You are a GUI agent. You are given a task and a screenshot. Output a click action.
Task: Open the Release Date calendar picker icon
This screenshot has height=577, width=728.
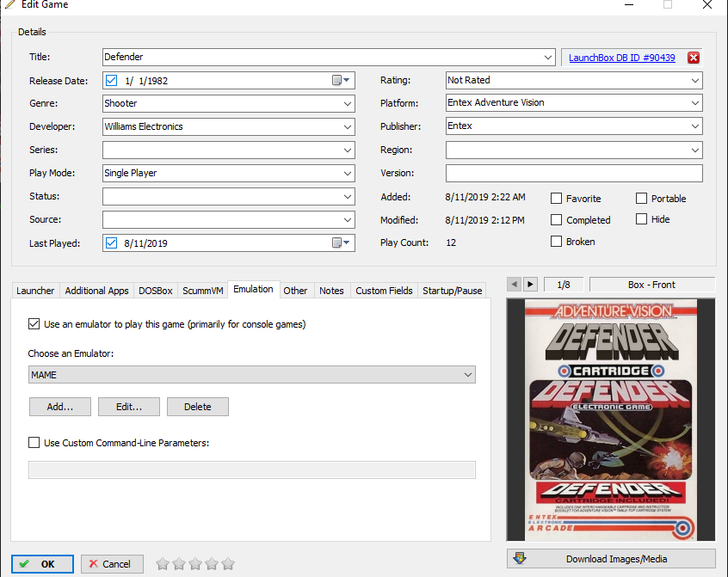(340, 80)
